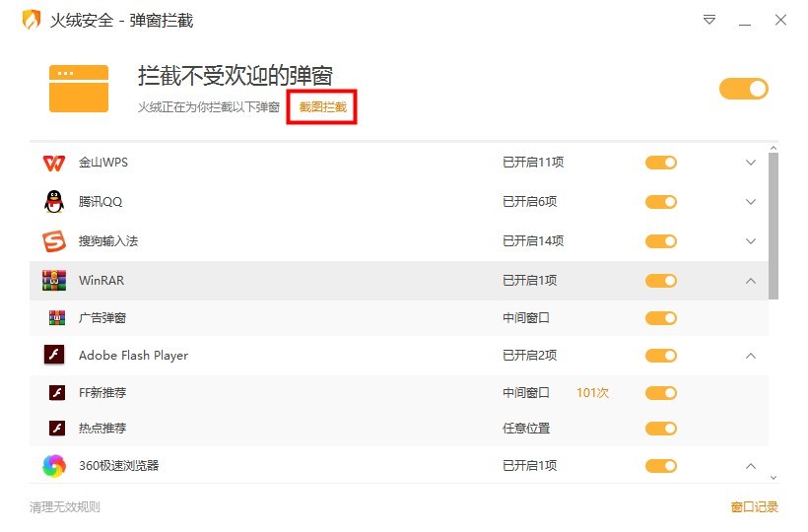Click the orange popup window illustration
The height and width of the screenshot is (532, 808).
[79, 89]
